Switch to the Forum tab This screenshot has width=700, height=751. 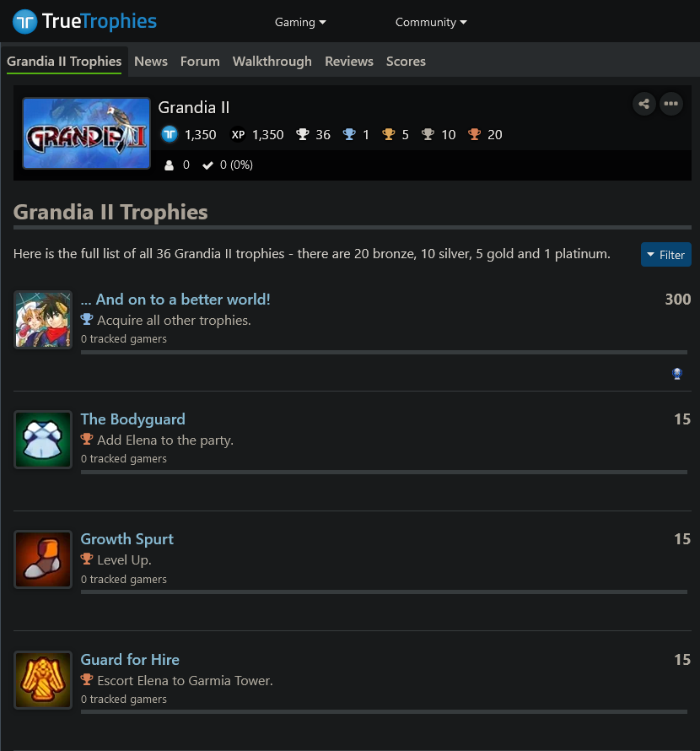tap(200, 62)
